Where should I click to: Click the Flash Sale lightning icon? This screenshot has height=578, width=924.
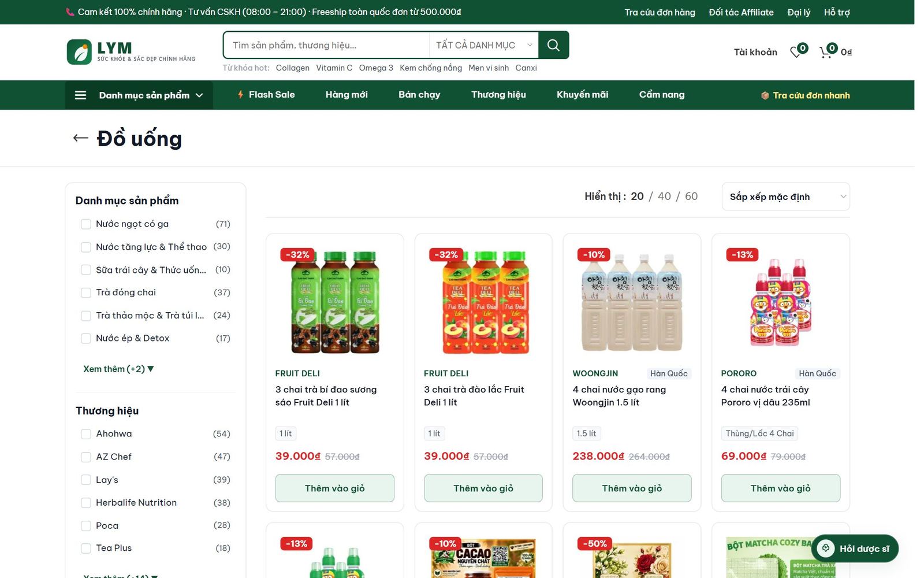[240, 94]
